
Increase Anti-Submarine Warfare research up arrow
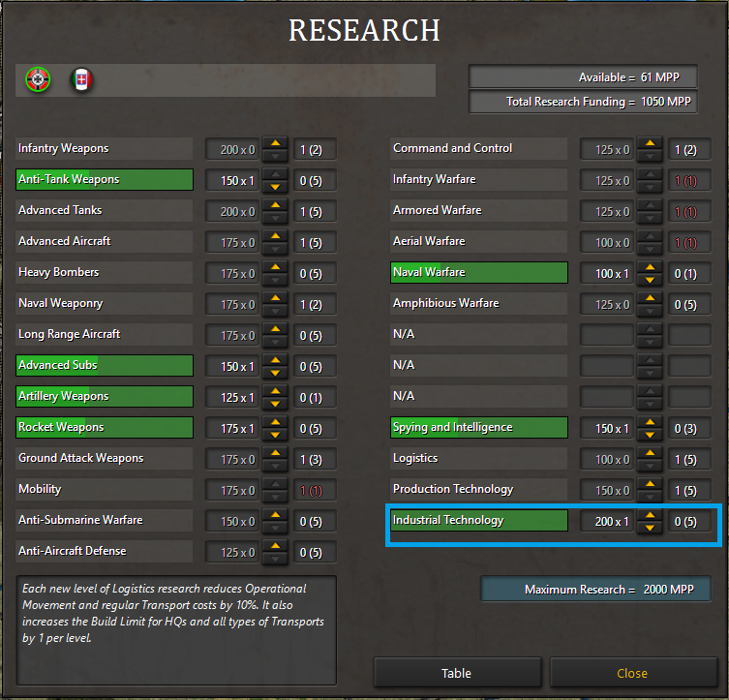coord(275,515)
